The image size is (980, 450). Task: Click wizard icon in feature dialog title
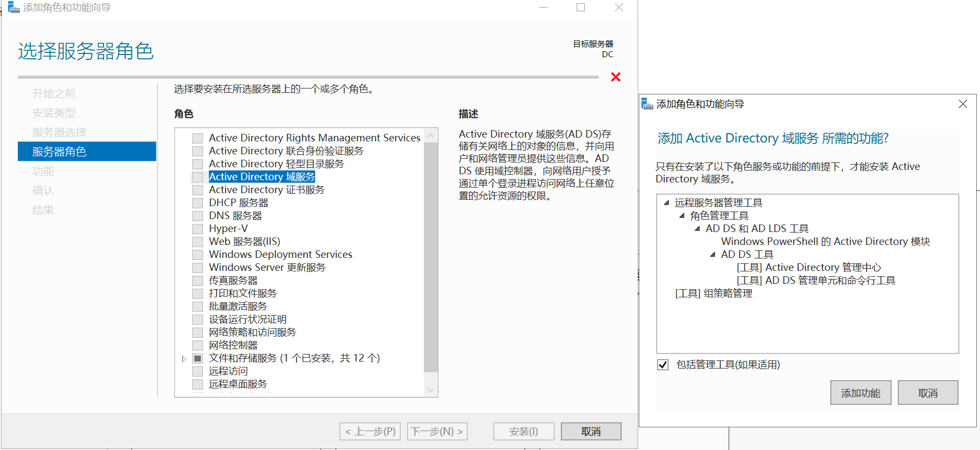click(647, 104)
